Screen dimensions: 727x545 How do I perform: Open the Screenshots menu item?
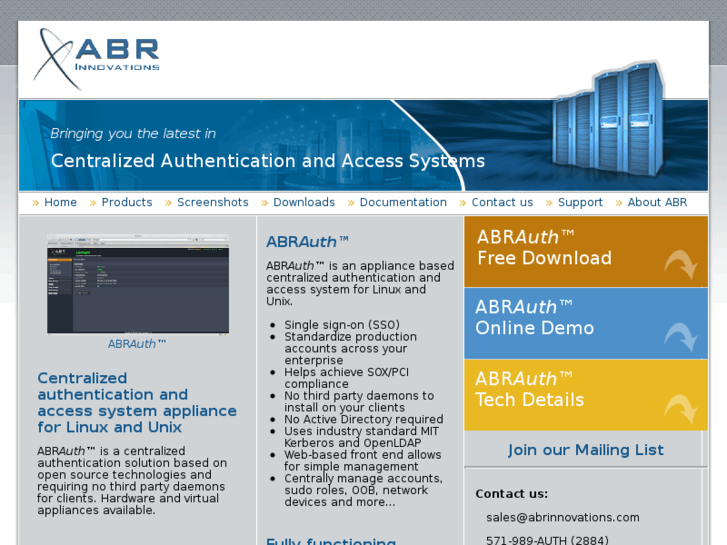[213, 202]
